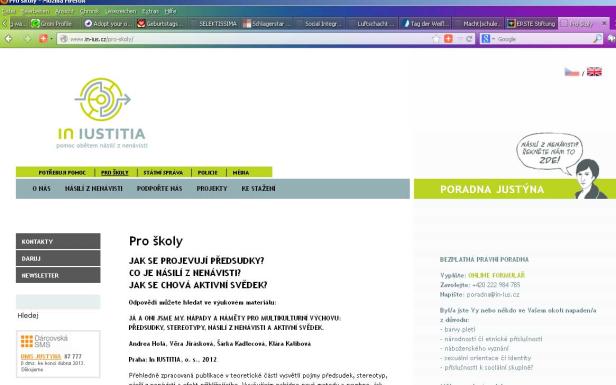Switch site language with the UK flag

point(594,72)
